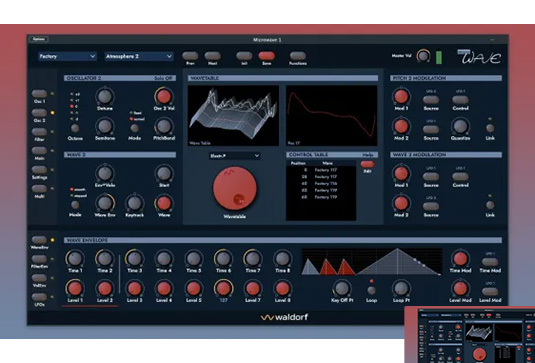This screenshot has width=535, height=363.
Task: Click the large red Wavetable knob
Action: 235,188
